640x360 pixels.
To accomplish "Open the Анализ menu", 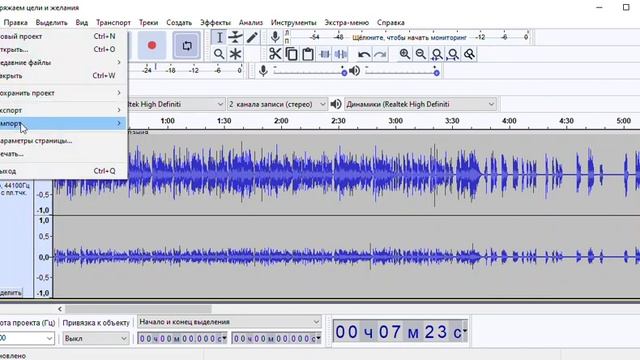I will (x=251, y=22).
